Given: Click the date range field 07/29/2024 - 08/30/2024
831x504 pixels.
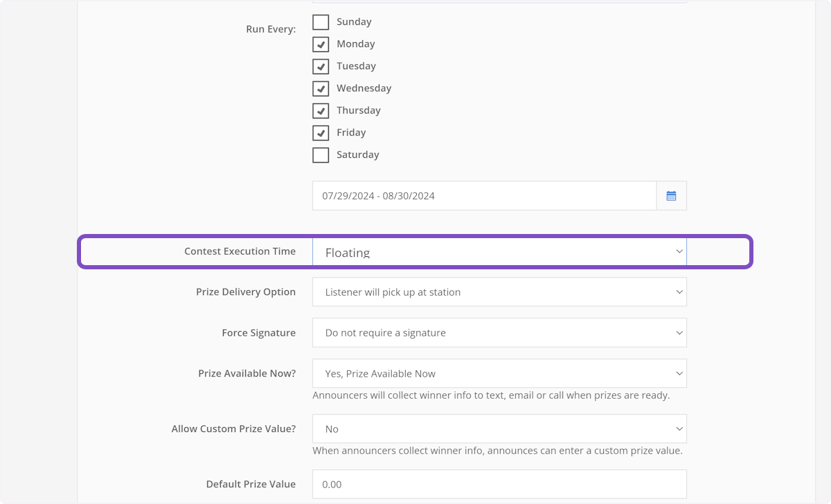Looking at the screenshot, I should pos(483,196).
